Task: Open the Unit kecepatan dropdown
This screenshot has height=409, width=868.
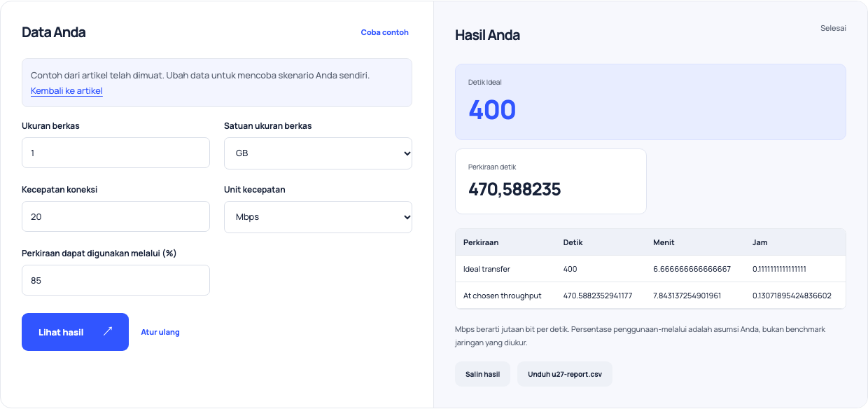Action: (318, 217)
